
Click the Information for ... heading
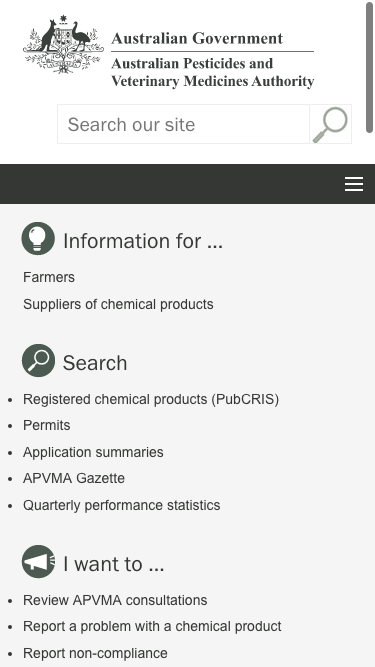[x=143, y=241]
